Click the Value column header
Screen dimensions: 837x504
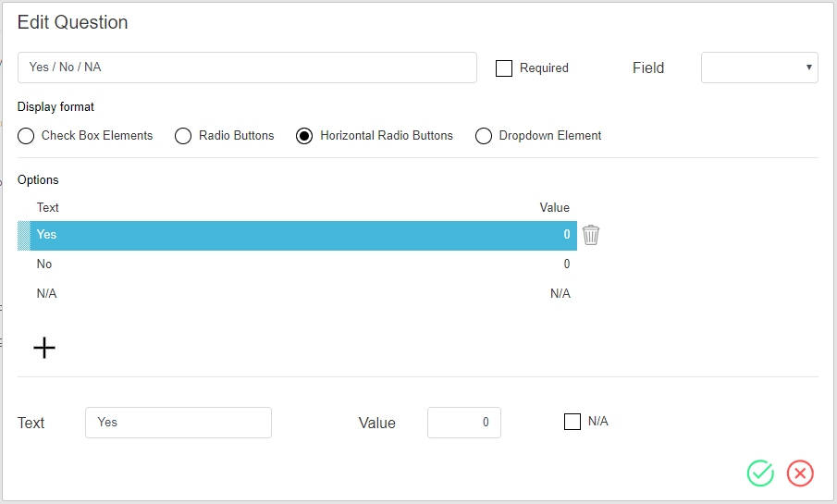tap(554, 208)
